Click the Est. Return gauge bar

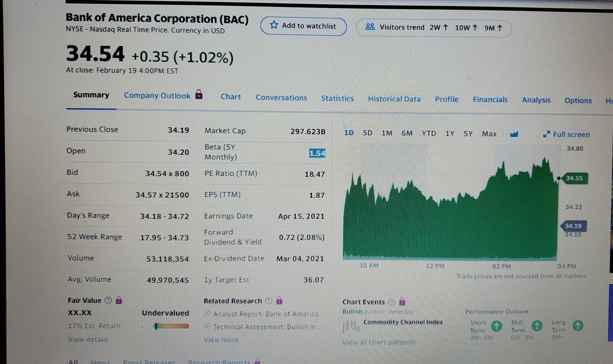pos(170,326)
